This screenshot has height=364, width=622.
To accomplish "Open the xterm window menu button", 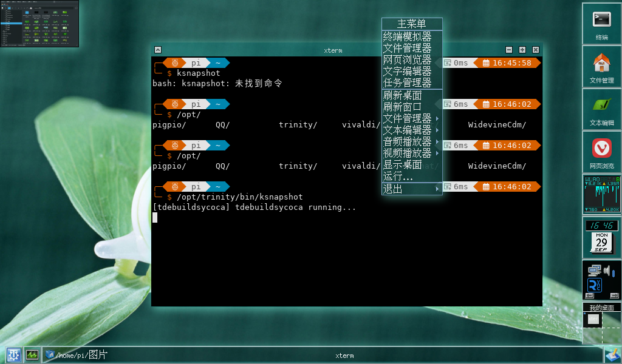I will point(158,50).
